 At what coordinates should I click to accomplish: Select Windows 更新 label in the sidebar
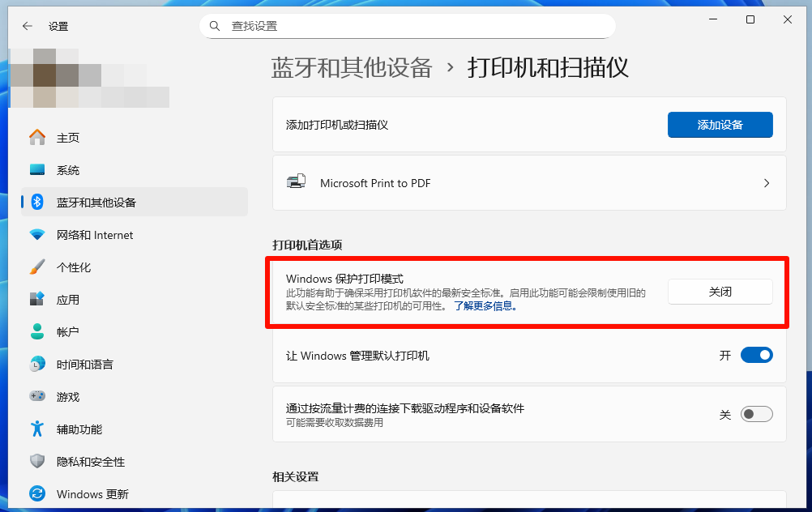pyautogui.click(x=92, y=494)
